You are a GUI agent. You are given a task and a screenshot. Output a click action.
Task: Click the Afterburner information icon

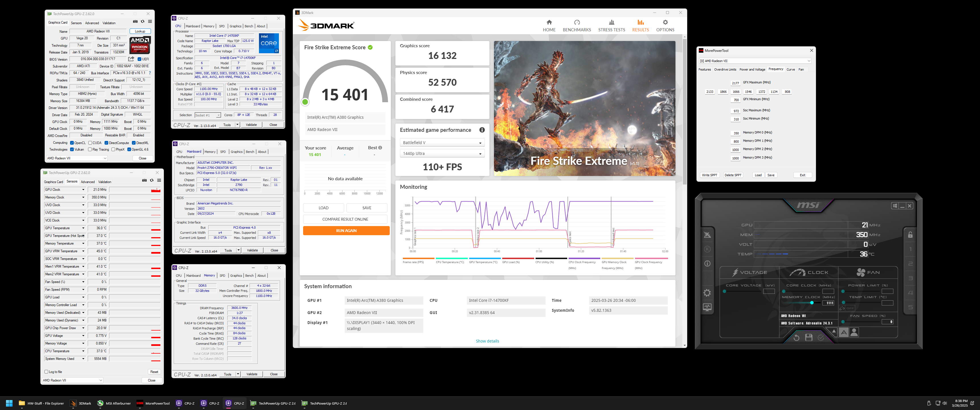(x=707, y=263)
